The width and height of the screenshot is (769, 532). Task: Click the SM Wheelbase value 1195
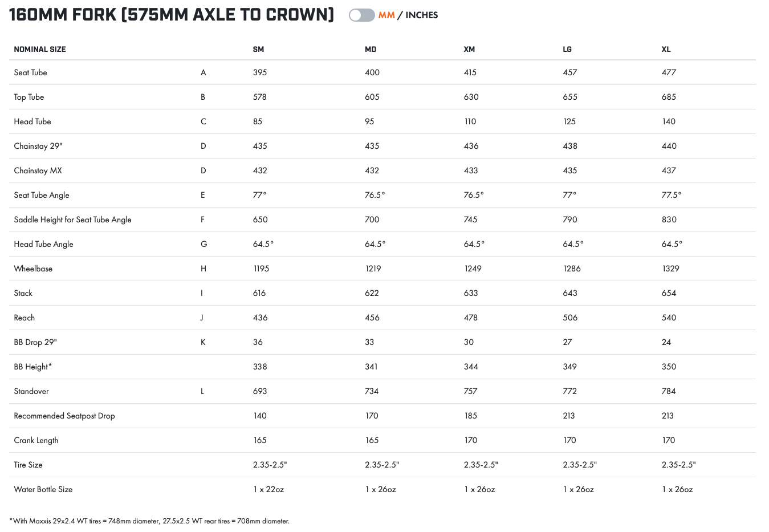pyautogui.click(x=261, y=269)
